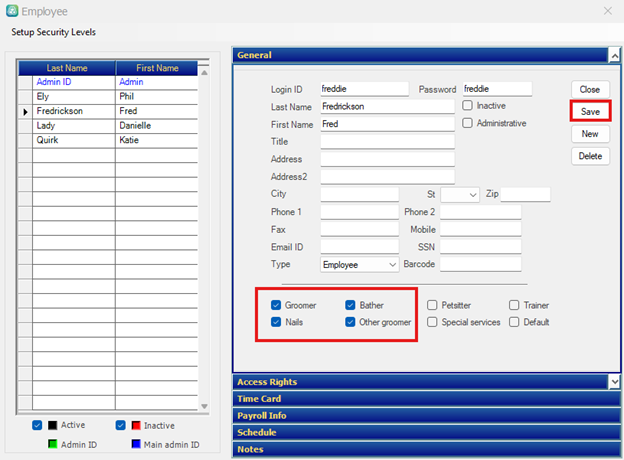Click the Delete button

click(590, 156)
